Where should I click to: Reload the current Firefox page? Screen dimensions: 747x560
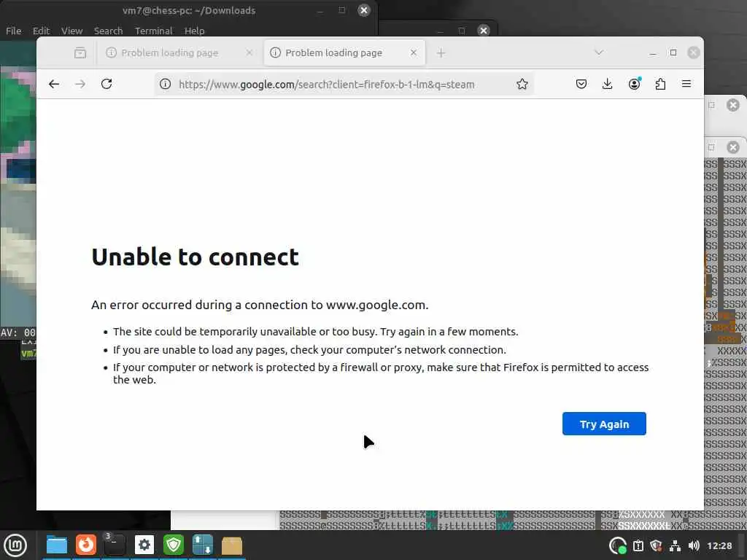tap(107, 85)
